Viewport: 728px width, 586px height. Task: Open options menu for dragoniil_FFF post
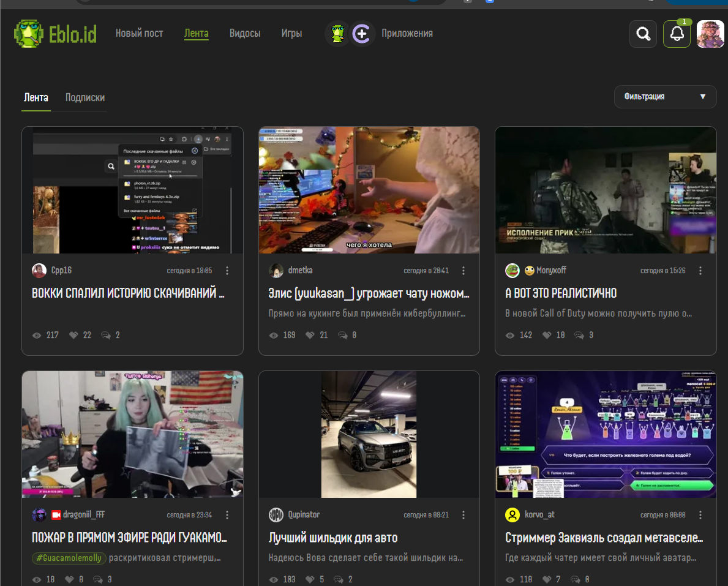click(227, 514)
